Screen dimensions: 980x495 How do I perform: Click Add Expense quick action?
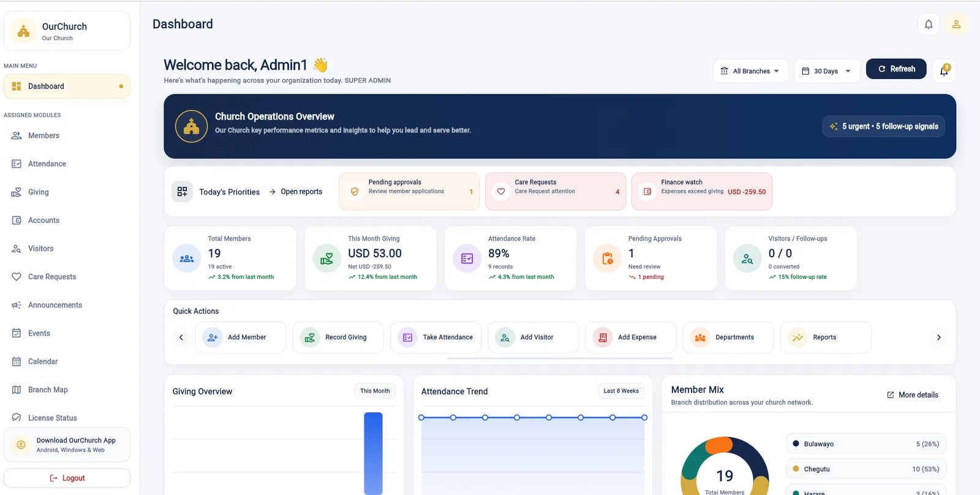[631, 338]
